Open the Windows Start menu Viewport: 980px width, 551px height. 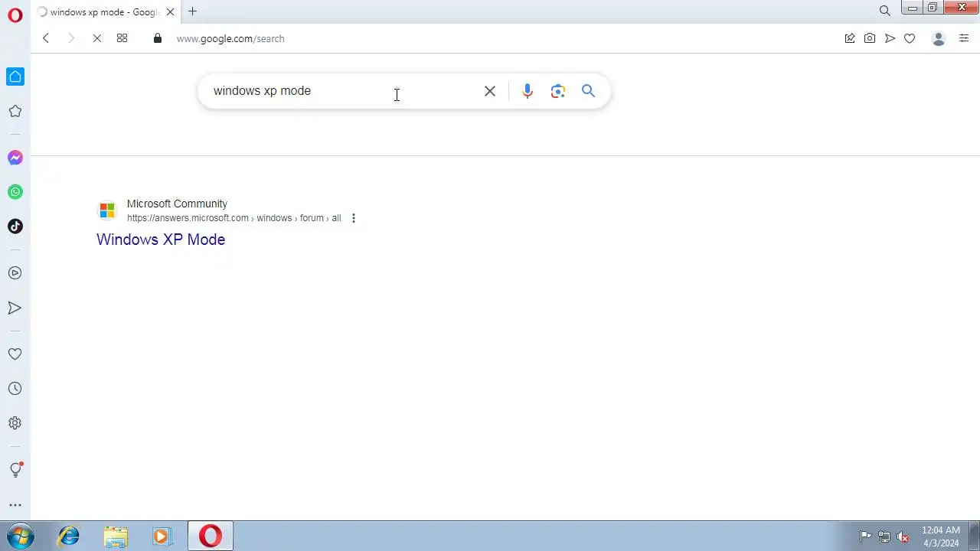[x=20, y=536]
